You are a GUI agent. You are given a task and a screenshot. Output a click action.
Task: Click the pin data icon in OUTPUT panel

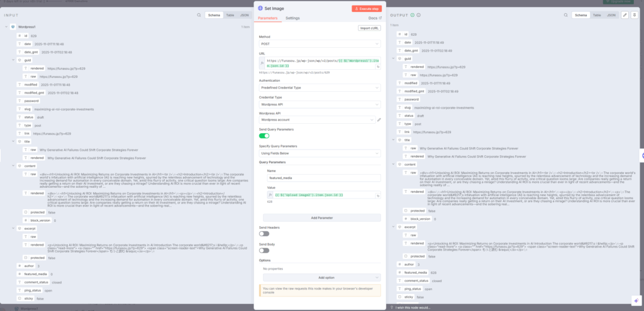pyautogui.click(x=634, y=14)
